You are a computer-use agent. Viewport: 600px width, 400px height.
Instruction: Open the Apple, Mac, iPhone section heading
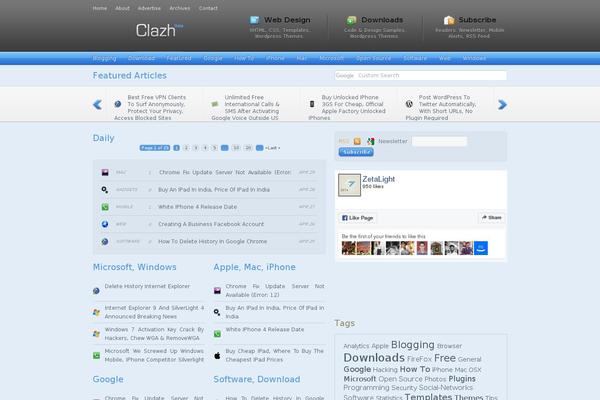pyautogui.click(x=254, y=267)
